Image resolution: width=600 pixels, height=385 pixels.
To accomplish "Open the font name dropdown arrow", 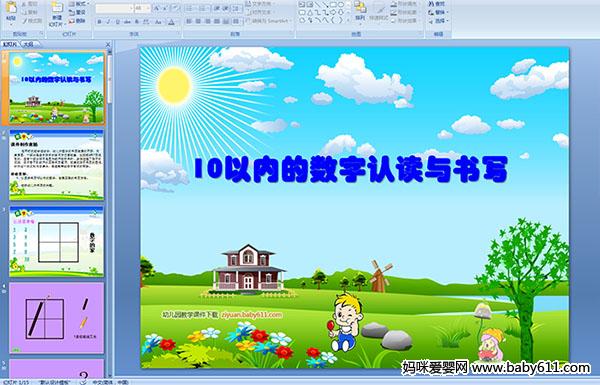I will click(x=131, y=8).
